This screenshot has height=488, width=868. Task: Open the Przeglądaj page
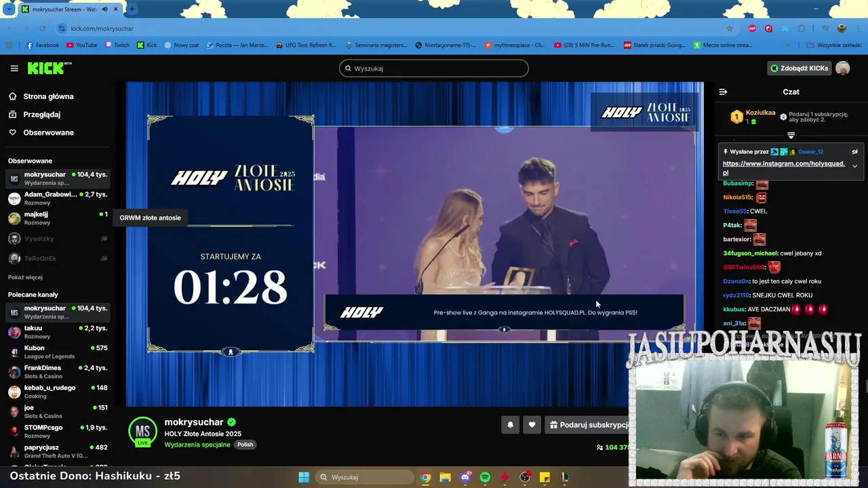(41, 115)
